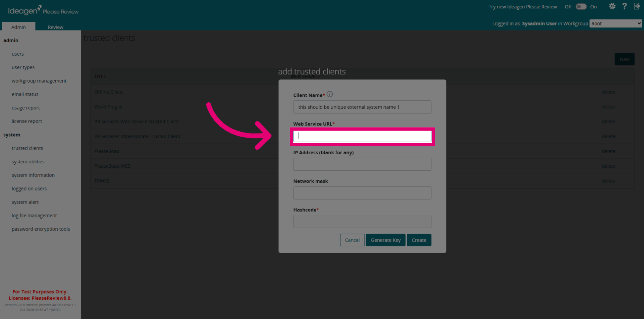Open the Workgroup Root dropdown
The width and height of the screenshot is (644, 319).
point(616,23)
